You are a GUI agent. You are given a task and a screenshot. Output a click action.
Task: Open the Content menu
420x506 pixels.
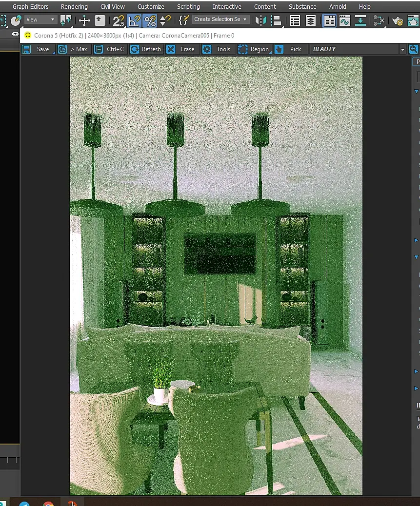[x=265, y=6]
